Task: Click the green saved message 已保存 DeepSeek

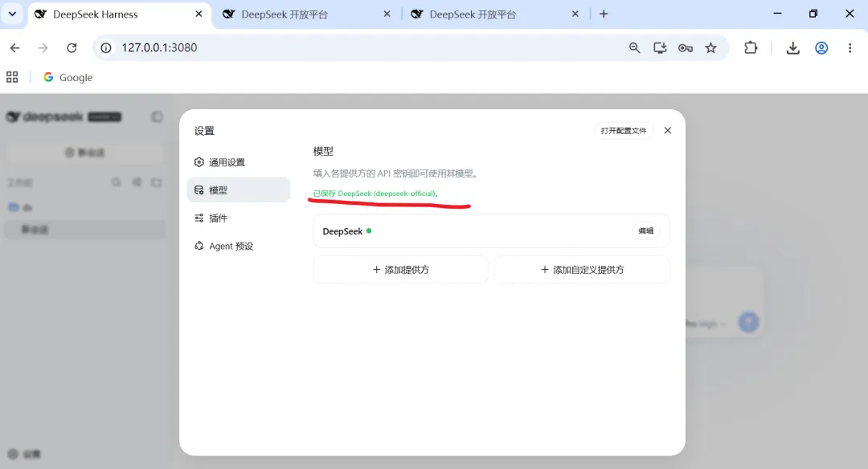Action: [x=375, y=193]
